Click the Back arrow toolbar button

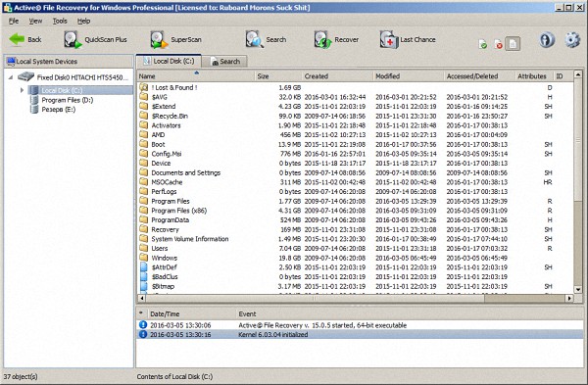point(25,39)
